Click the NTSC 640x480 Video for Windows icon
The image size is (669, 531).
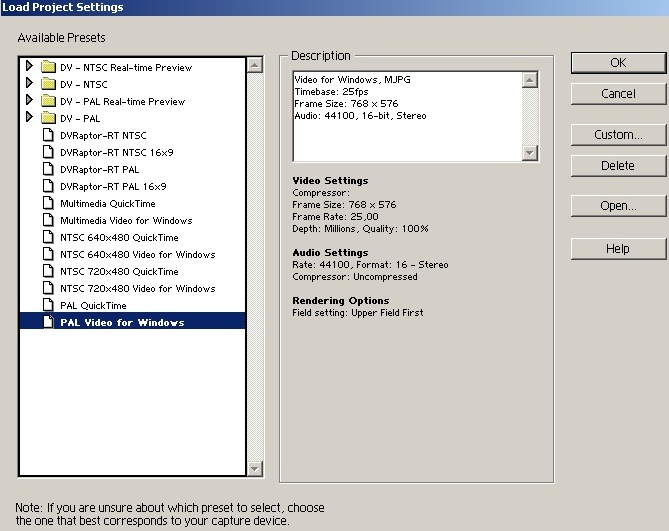49,254
